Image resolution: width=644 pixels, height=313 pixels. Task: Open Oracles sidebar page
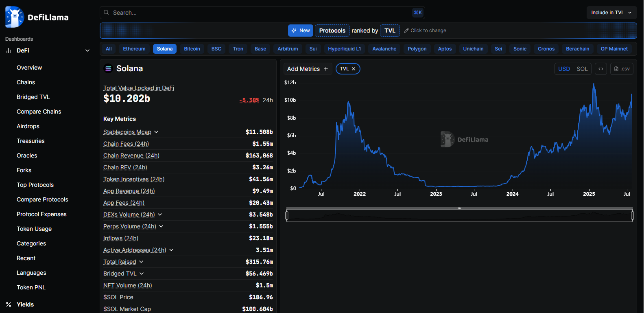click(27, 155)
